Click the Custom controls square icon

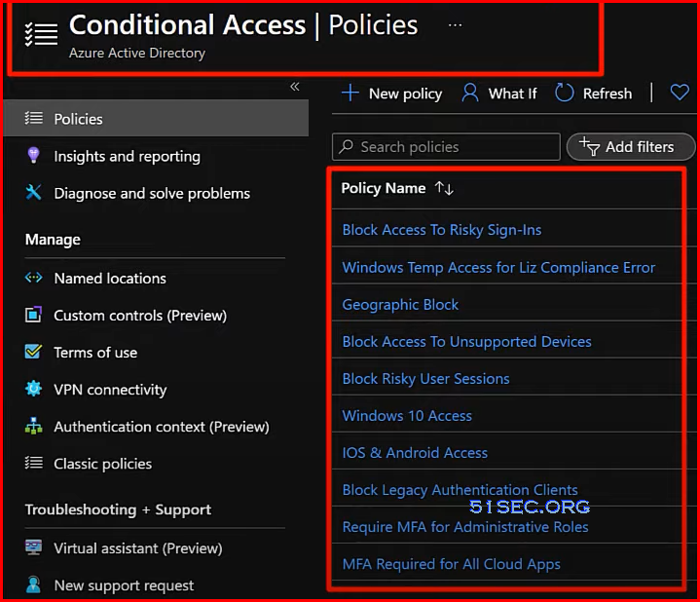33,315
